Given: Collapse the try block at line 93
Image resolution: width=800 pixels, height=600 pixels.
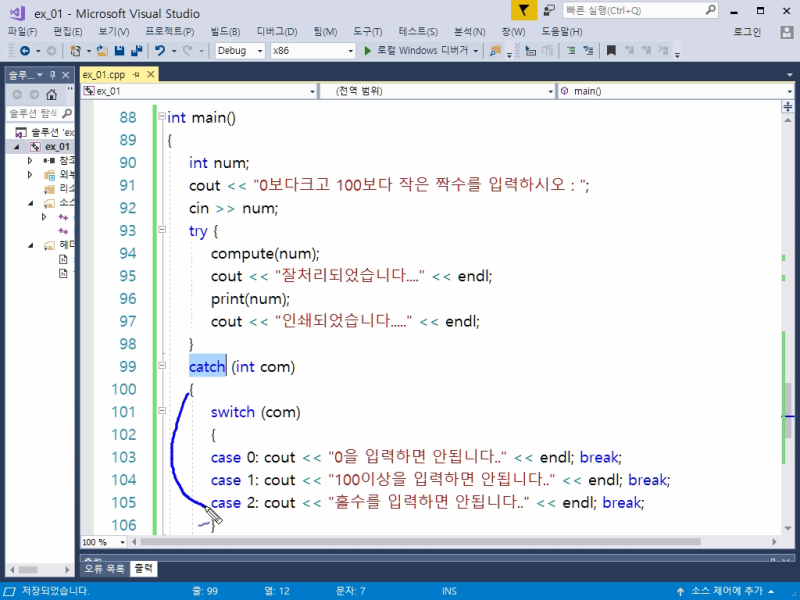Looking at the screenshot, I should click(x=162, y=230).
